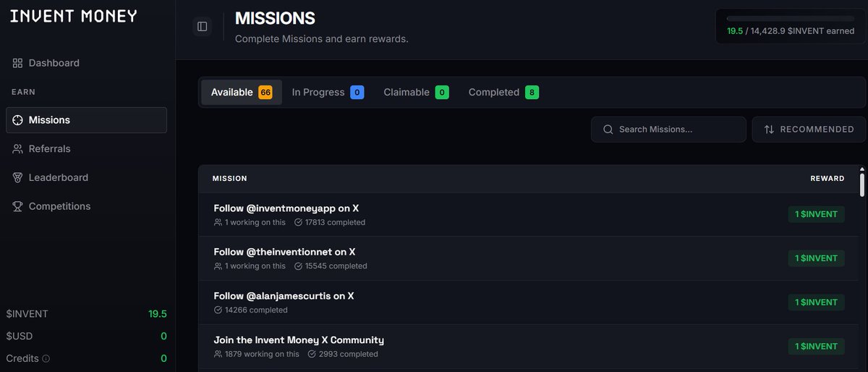Click the 8 badge on Completed tab
This screenshot has width=868, height=372.
(x=532, y=93)
